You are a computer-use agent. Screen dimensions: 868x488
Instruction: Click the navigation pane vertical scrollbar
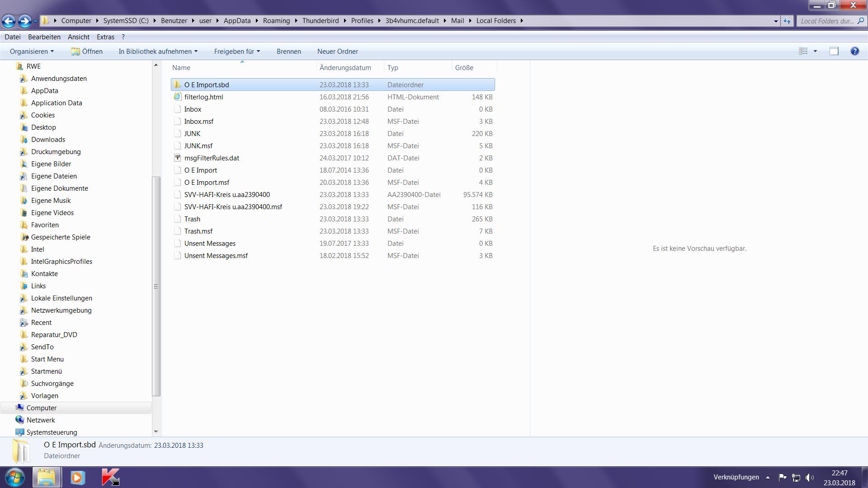156,286
